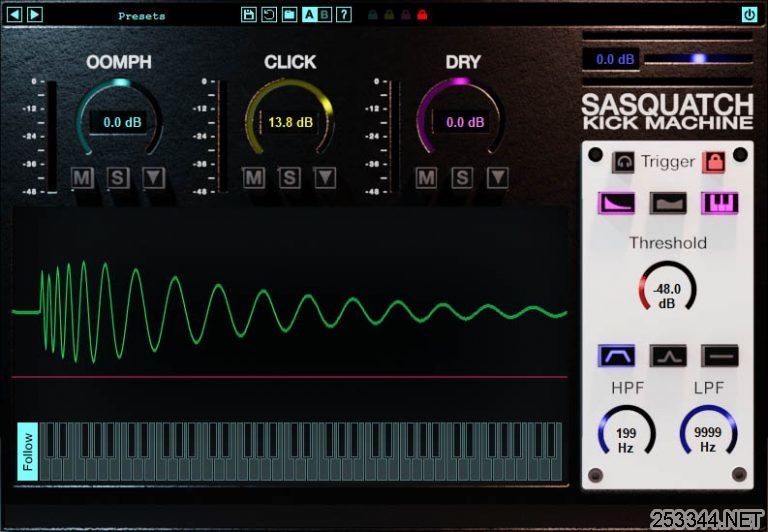Image resolution: width=768 pixels, height=532 pixels.
Task: Mute the DRY channel
Action: 426,178
